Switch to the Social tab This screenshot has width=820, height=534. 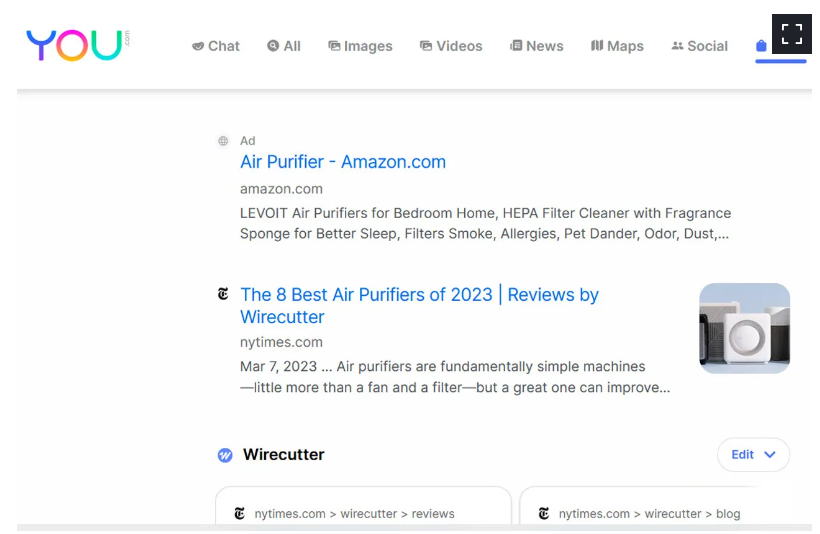699,46
